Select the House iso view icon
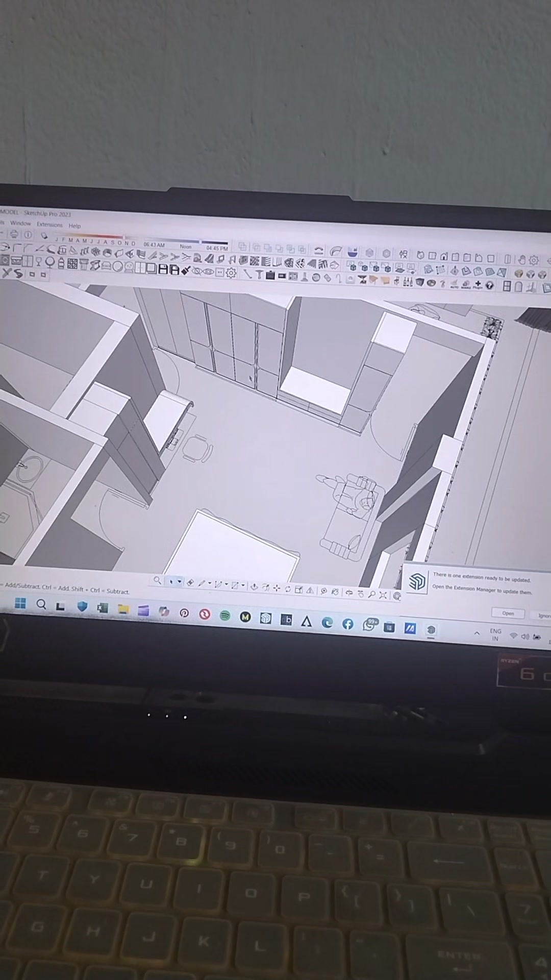The height and width of the screenshot is (980, 551). pos(443,256)
